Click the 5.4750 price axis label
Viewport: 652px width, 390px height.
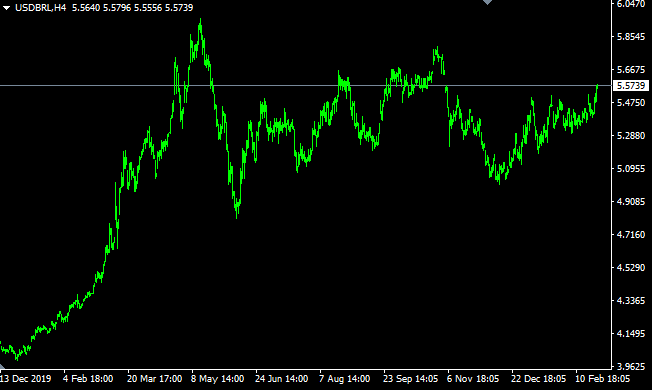click(631, 103)
